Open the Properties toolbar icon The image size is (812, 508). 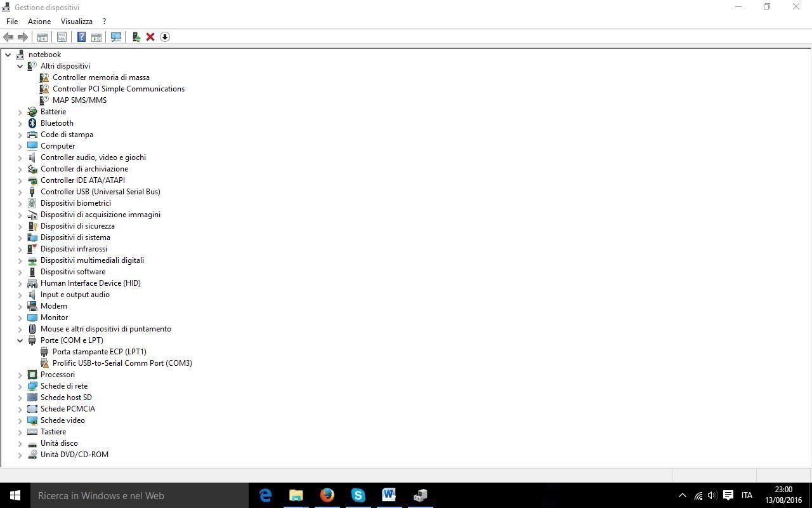[62, 37]
